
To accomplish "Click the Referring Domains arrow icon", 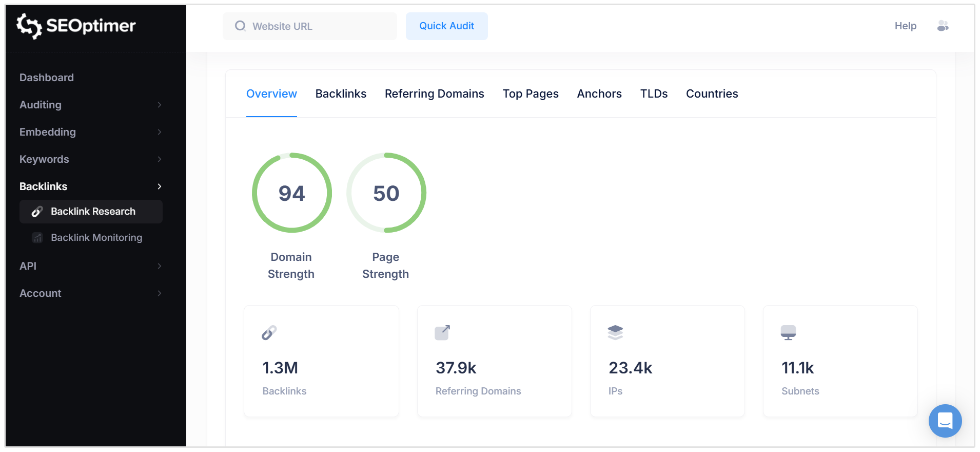I will [442, 333].
